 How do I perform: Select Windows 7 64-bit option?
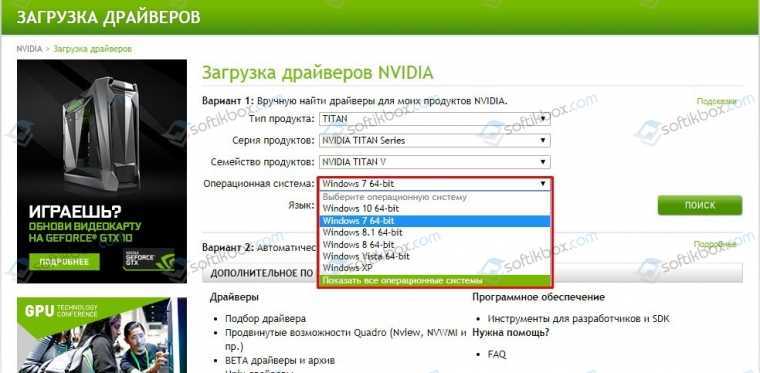(x=435, y=221)
